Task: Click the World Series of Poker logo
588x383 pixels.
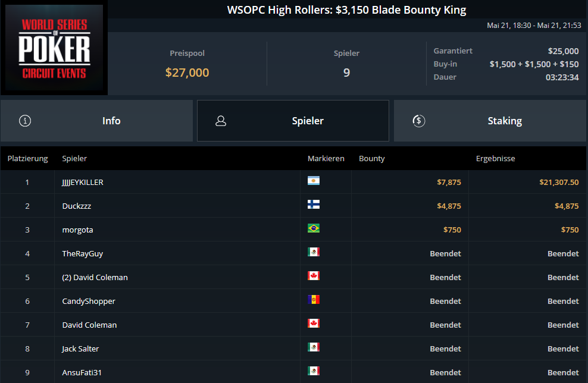Action: tap(54, 48)
